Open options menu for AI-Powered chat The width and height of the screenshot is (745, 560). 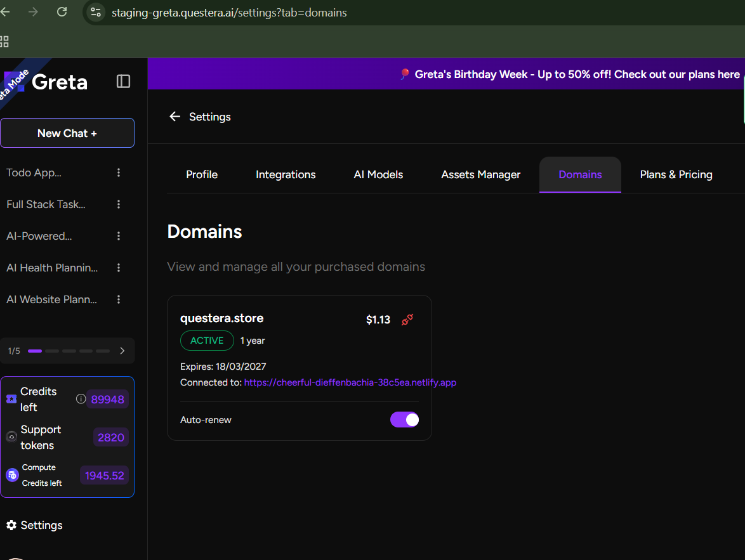click(118, 236)
